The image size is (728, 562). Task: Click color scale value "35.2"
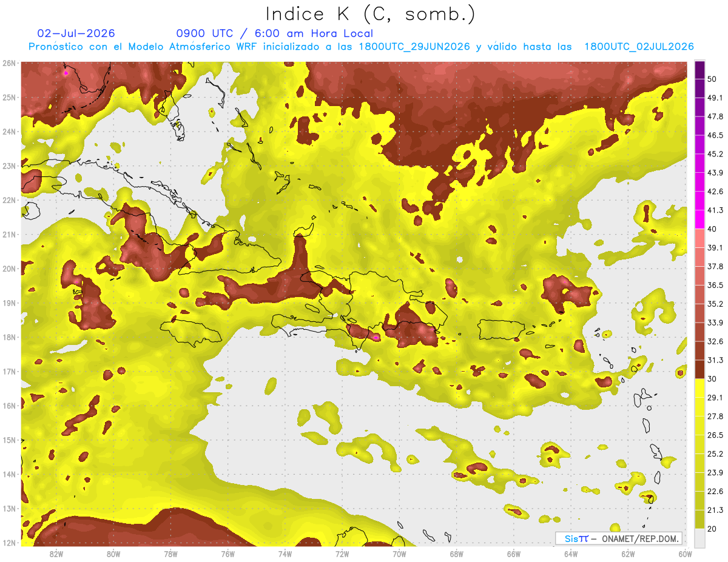click(x=715, y=304)
